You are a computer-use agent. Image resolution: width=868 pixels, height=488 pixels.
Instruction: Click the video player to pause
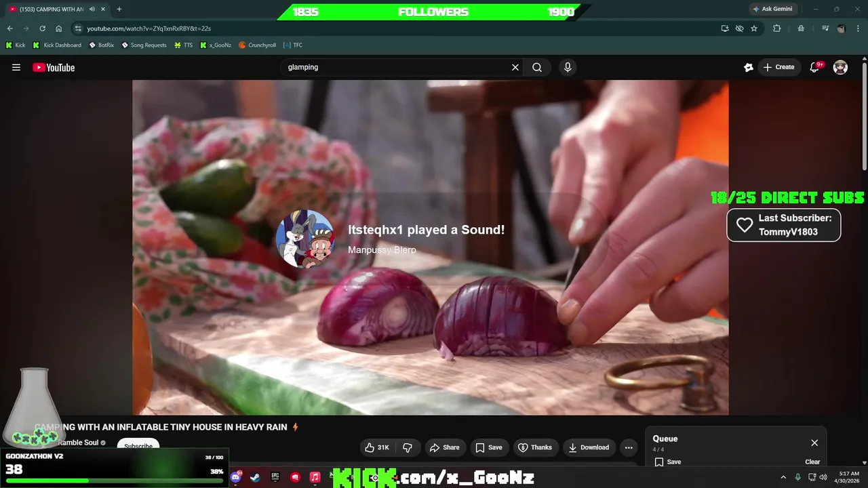pos(431,247)
